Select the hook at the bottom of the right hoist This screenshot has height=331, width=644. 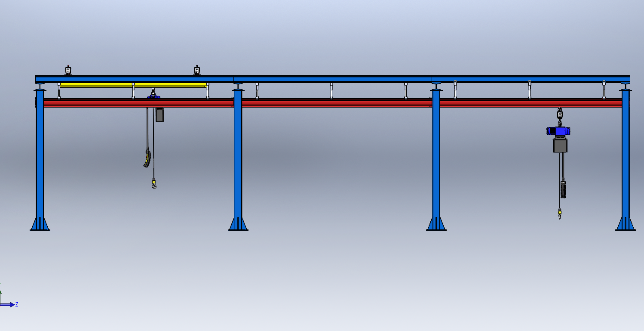point(560,214)
